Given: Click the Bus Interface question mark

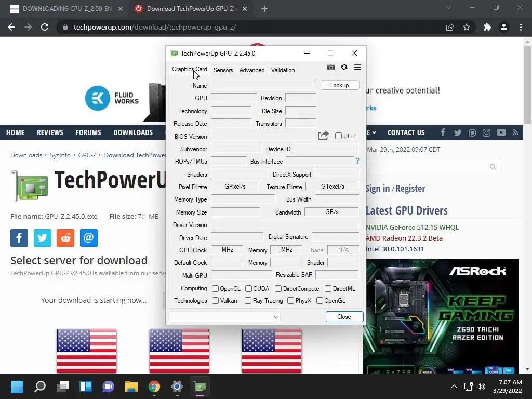Looking at the screenshot, I should point(357,161).
